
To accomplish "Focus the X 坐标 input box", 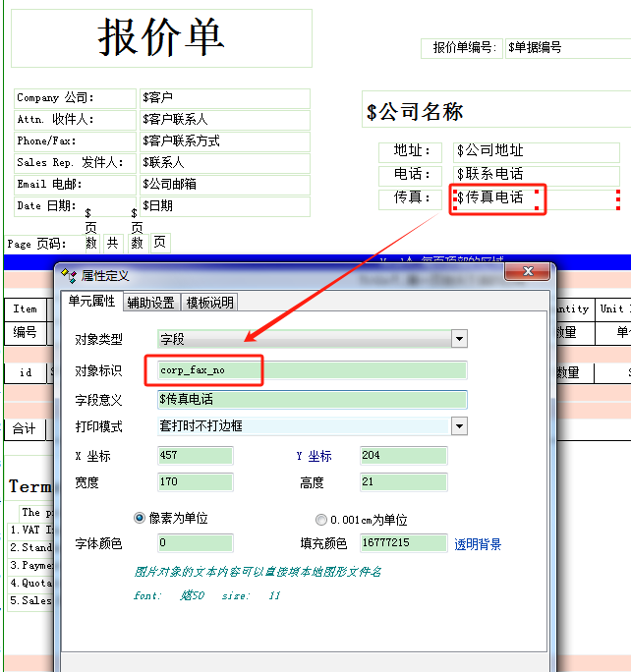I will (195, 456).
